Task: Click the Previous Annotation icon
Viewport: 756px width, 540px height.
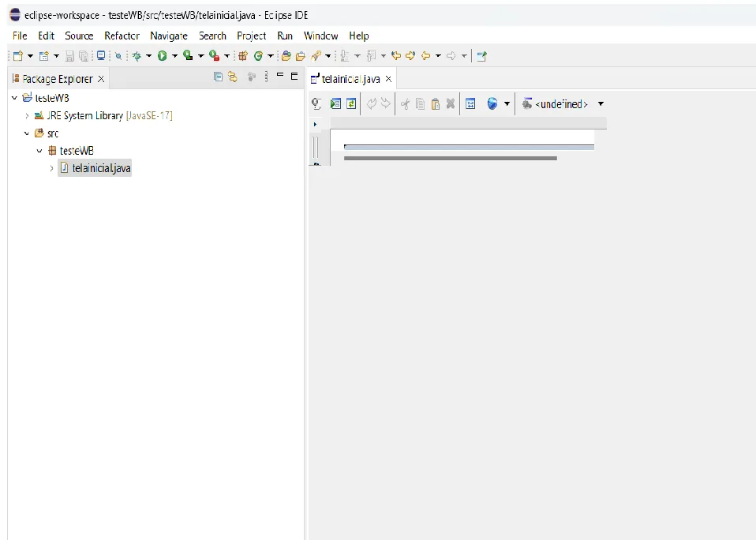Action: tap(371, 56)
